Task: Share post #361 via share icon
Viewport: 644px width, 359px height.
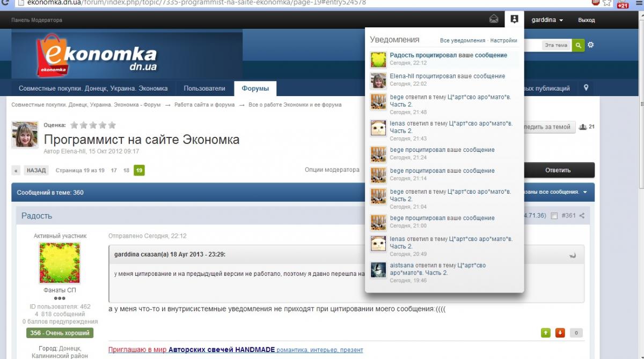Action: (x=582, y=216)
